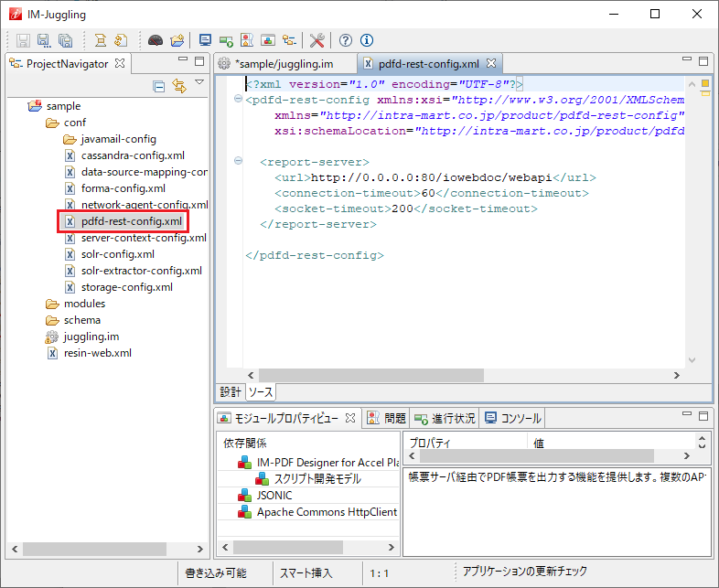Select the conf folder
This screenshot has width=719, height=588.
coord(75,123)
